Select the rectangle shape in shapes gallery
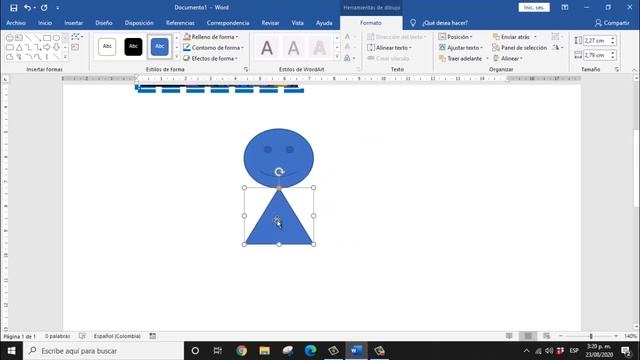The height and width of the screenshot is (360, 640). tap(47, 38)
